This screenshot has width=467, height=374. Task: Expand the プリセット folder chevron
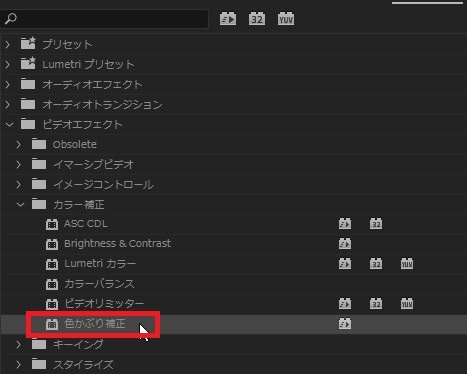coord(8,44)
